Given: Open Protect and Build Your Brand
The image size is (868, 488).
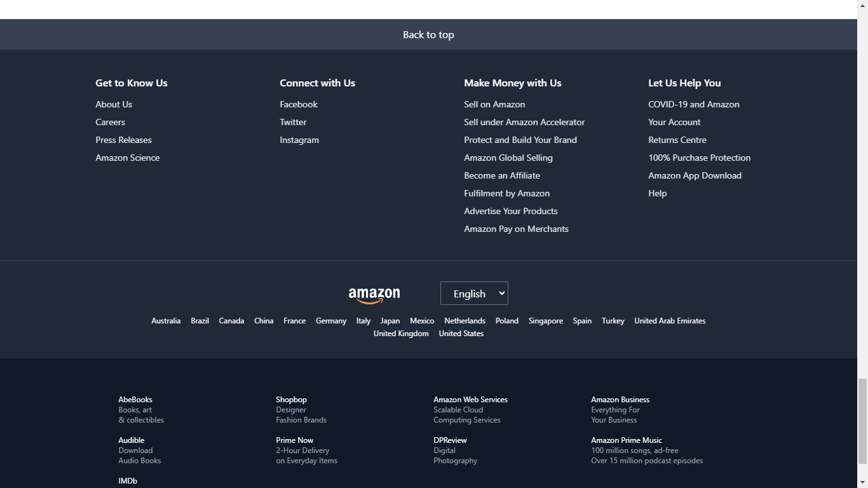Looking at the screenshot, I should (520, 140).
